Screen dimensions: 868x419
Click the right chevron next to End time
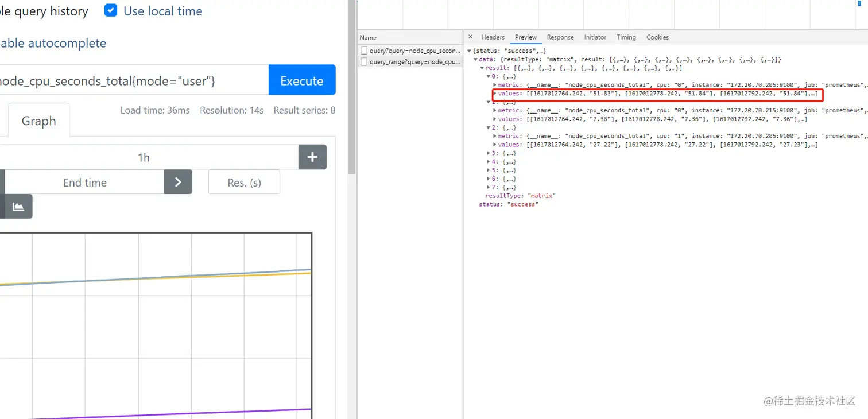[178, 182]
